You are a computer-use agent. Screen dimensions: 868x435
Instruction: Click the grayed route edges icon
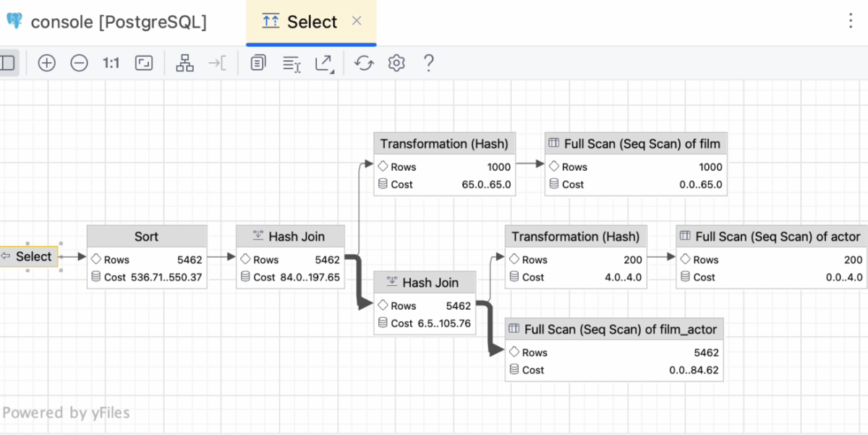tap(217, 64)
